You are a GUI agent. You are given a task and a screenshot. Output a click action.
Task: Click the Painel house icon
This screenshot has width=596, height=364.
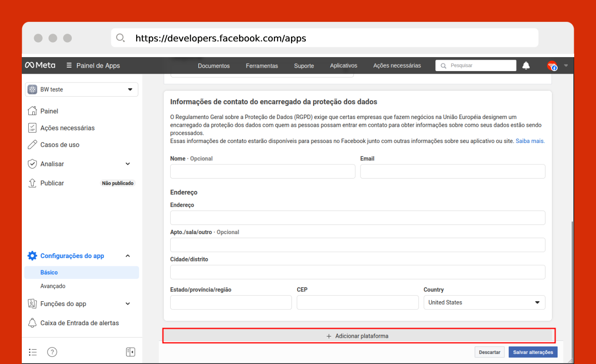click(32, 111)
